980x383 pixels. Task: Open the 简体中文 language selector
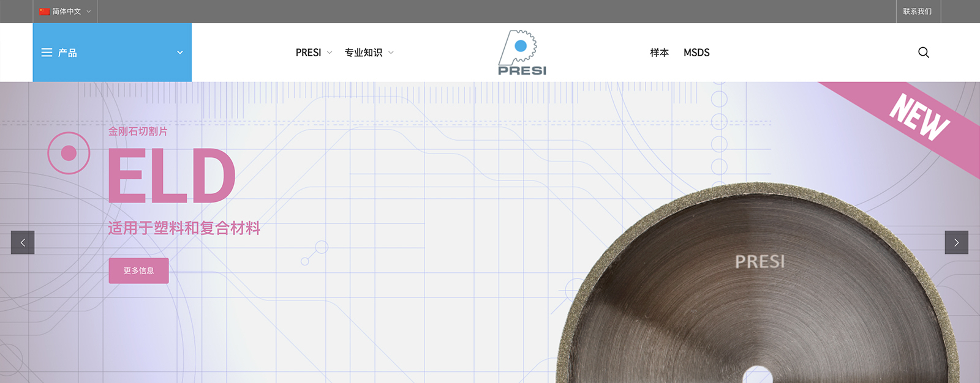coord(66,12)
